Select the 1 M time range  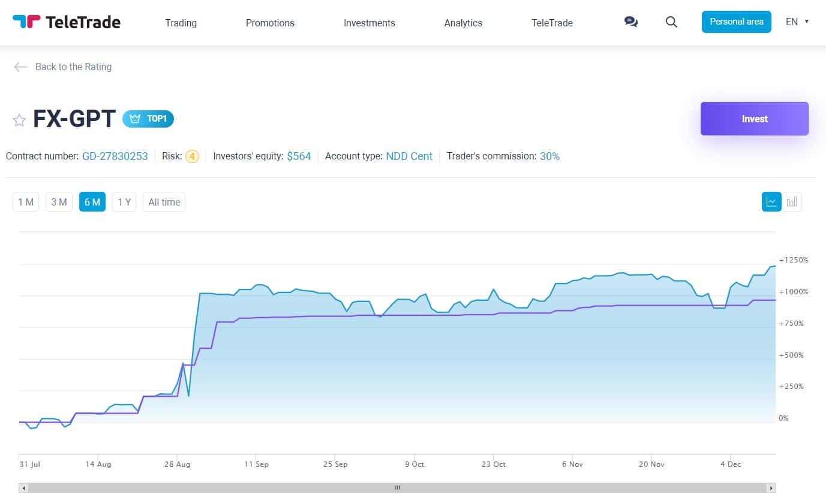click(x=26, y=202)
